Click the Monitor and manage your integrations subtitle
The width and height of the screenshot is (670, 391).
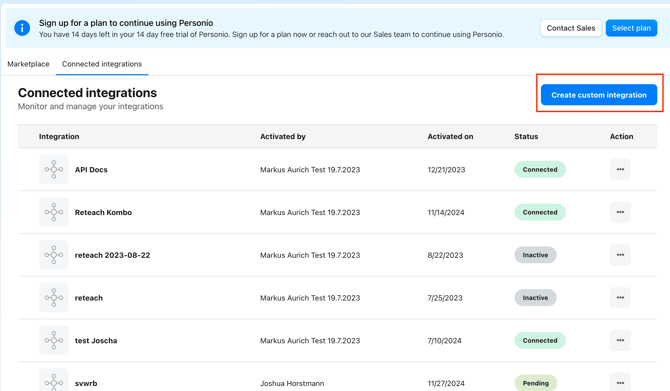click(91, 106)
